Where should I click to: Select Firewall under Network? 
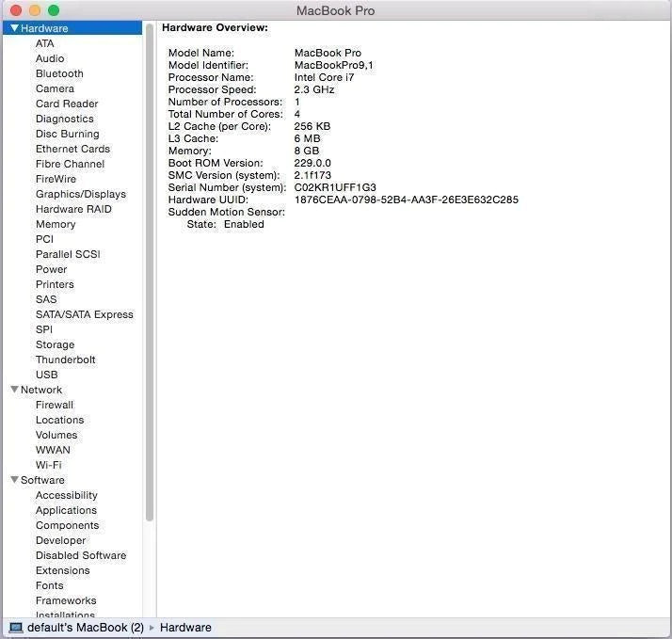(54, 405)
